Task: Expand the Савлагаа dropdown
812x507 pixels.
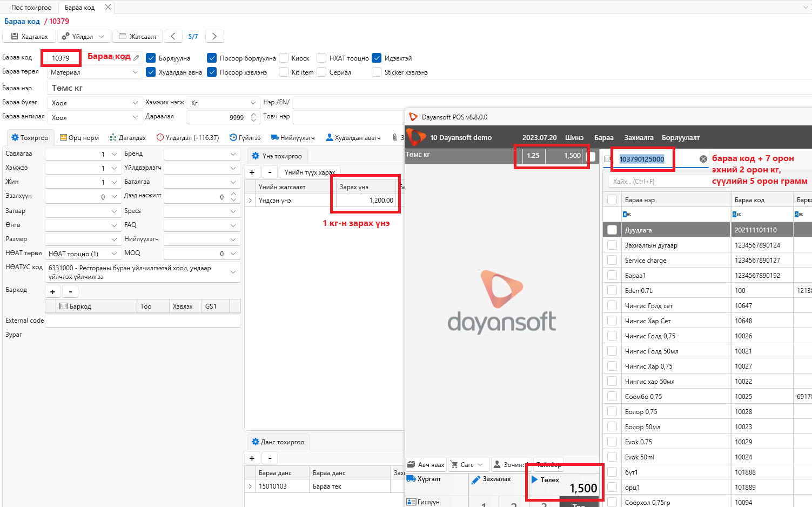Action: tap(82, 154)
